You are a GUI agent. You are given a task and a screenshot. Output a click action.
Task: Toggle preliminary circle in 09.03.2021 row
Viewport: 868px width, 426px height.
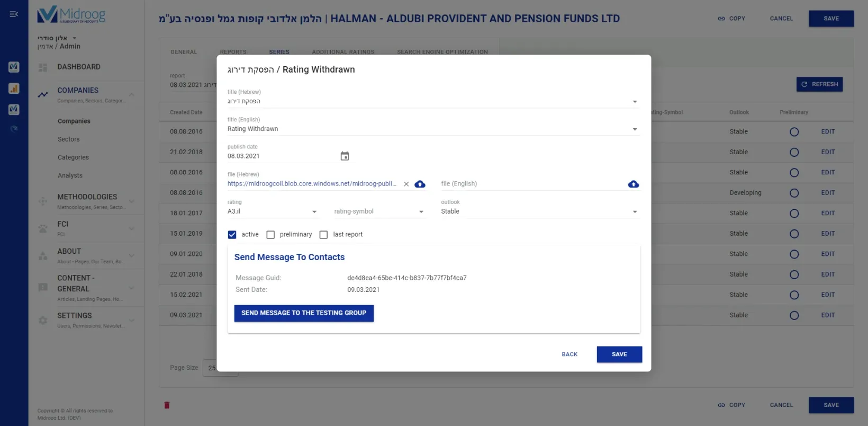tap(794, 315)
